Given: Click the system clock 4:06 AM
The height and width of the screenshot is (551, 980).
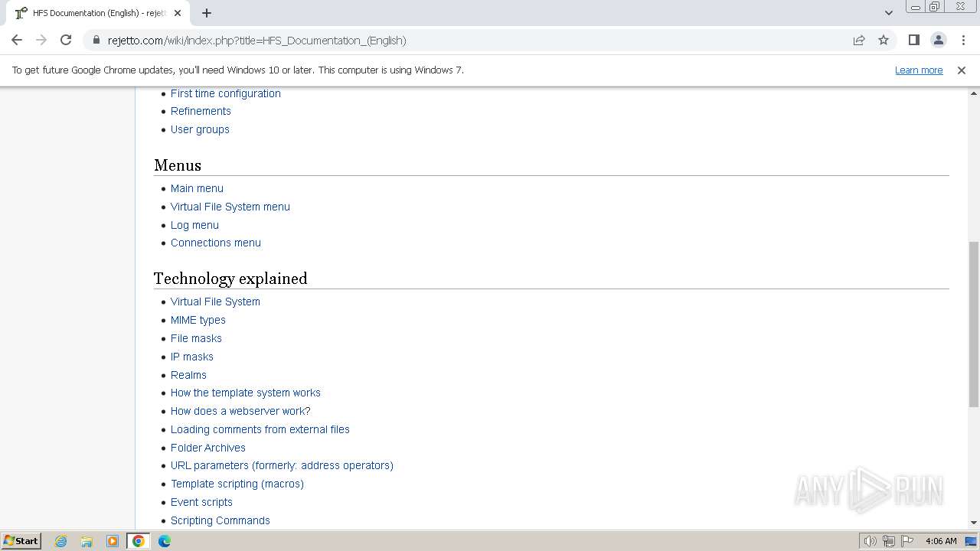Looking at the screenshot, I should pyautogui.click(x=940, y=541).
